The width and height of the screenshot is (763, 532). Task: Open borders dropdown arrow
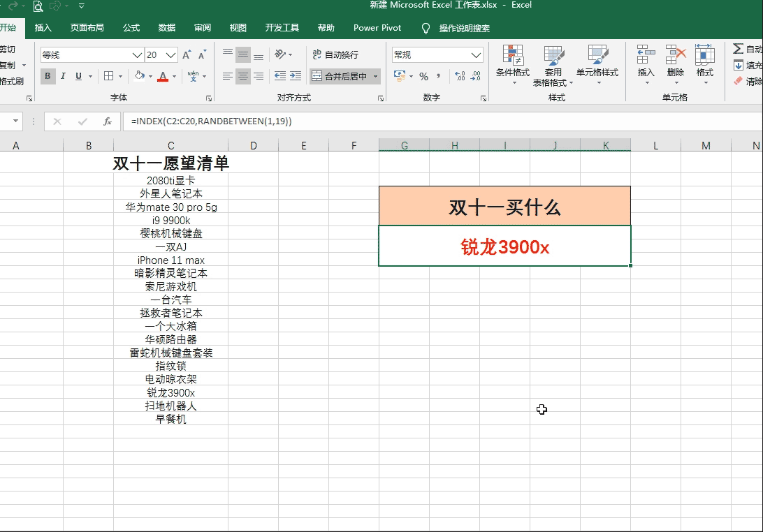tap(120, 76)
